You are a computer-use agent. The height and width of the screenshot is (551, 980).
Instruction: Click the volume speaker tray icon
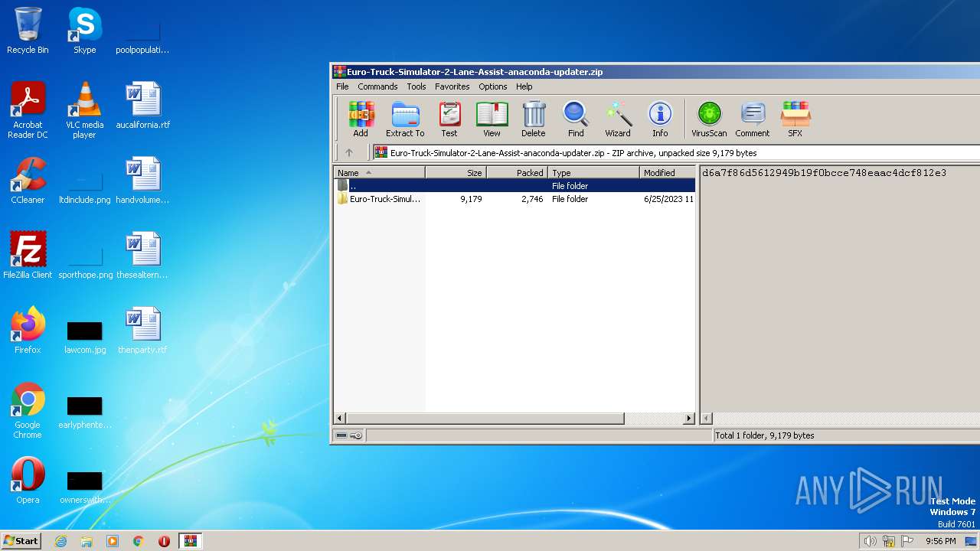(x=870, y=541)
